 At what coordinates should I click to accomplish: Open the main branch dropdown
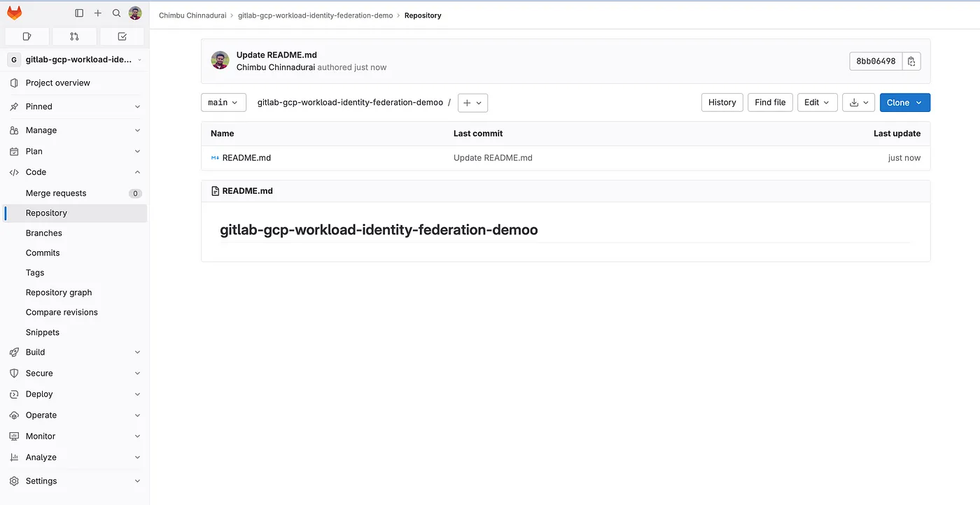coord(223,102)
